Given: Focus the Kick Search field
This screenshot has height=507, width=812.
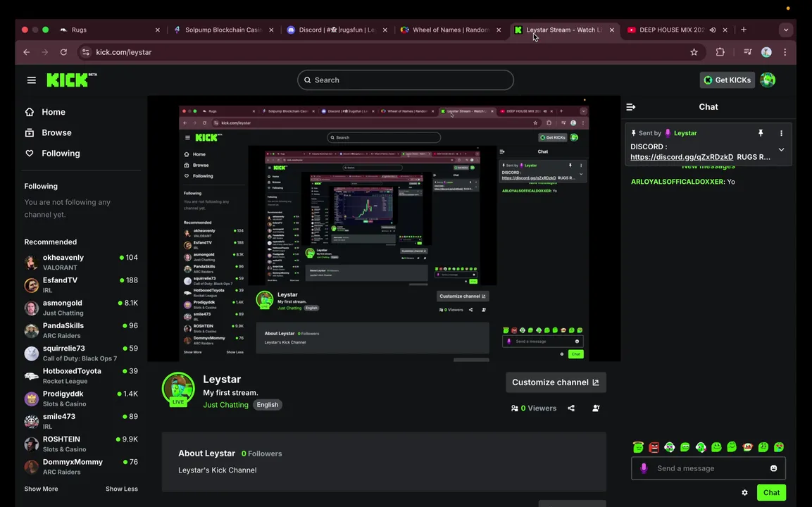Looking at the screenshot, I should (x=405, y=80).
